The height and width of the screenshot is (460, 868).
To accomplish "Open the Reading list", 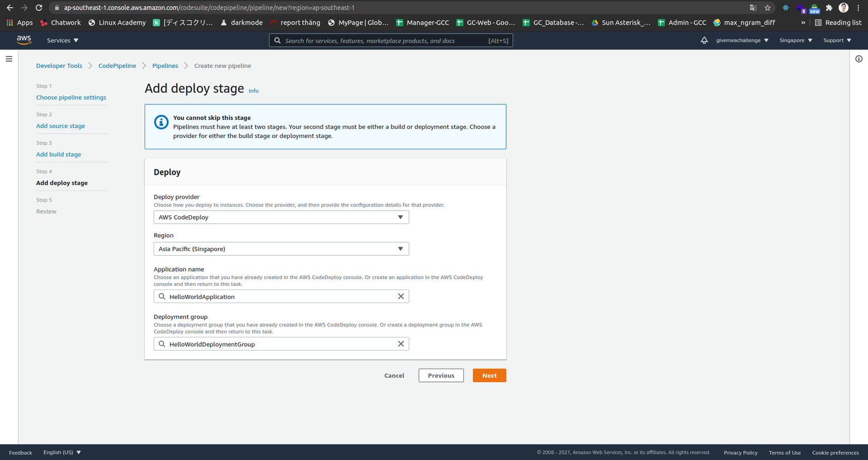I will (838, 23).
